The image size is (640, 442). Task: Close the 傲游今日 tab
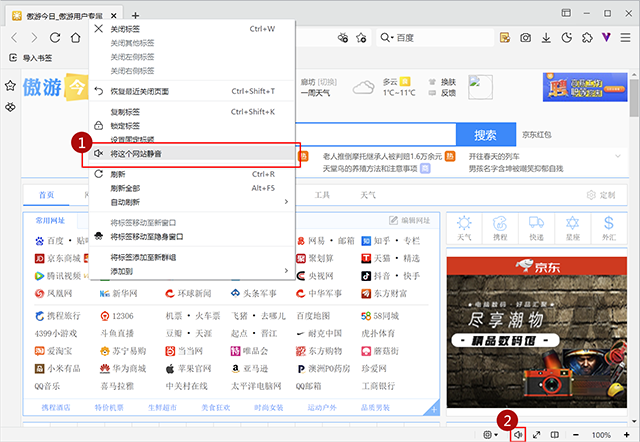coord(114,16)
